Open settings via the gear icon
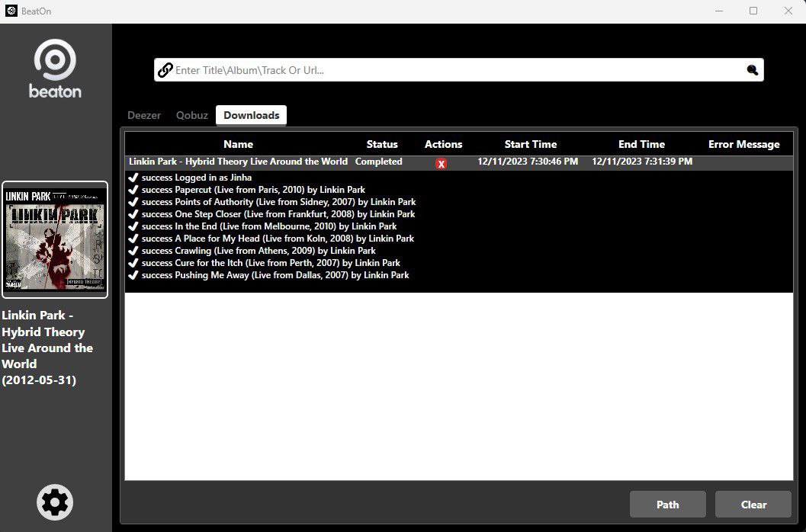The width and height of the screenshot is (806, 532). [x=55, y=502]
